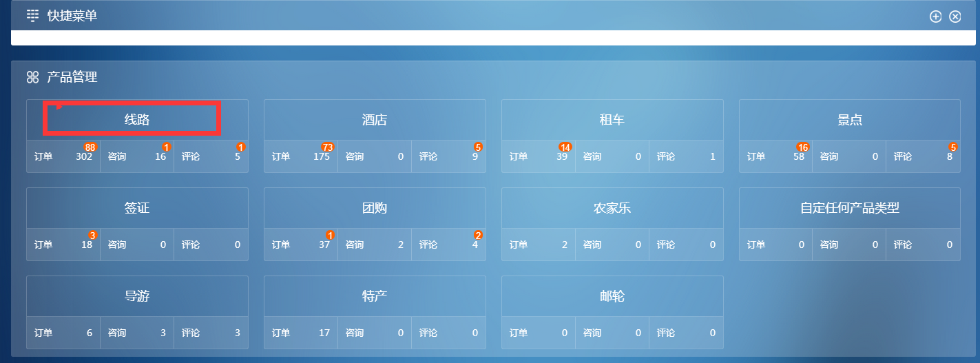
Task: Click the 5 badge on 酒店 评论
Action: point(479,147)
